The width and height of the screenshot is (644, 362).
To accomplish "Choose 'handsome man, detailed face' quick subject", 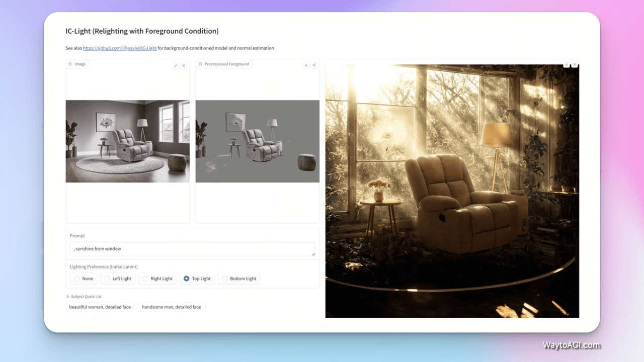I will coord(171,307).
